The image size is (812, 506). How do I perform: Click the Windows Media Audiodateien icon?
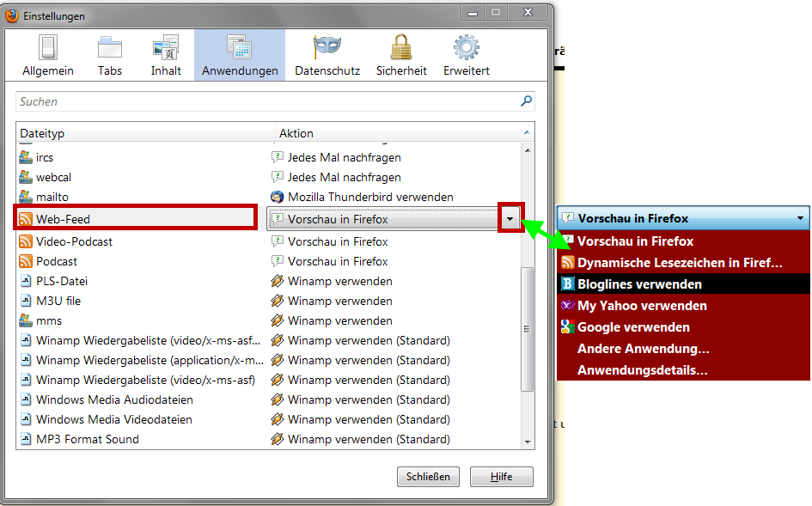26,399
